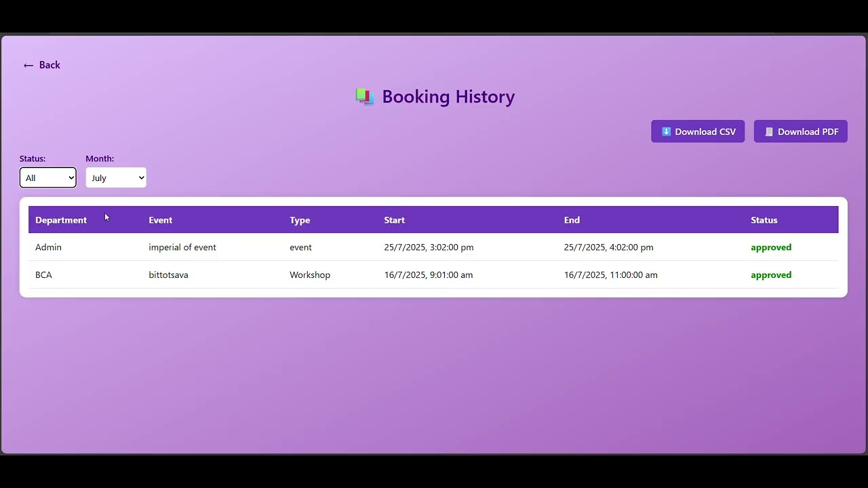Click start time 25/7/2025, 3:02:00 pm
The width and height of the screenshot is (868, 488).
(x=429, y=247)
